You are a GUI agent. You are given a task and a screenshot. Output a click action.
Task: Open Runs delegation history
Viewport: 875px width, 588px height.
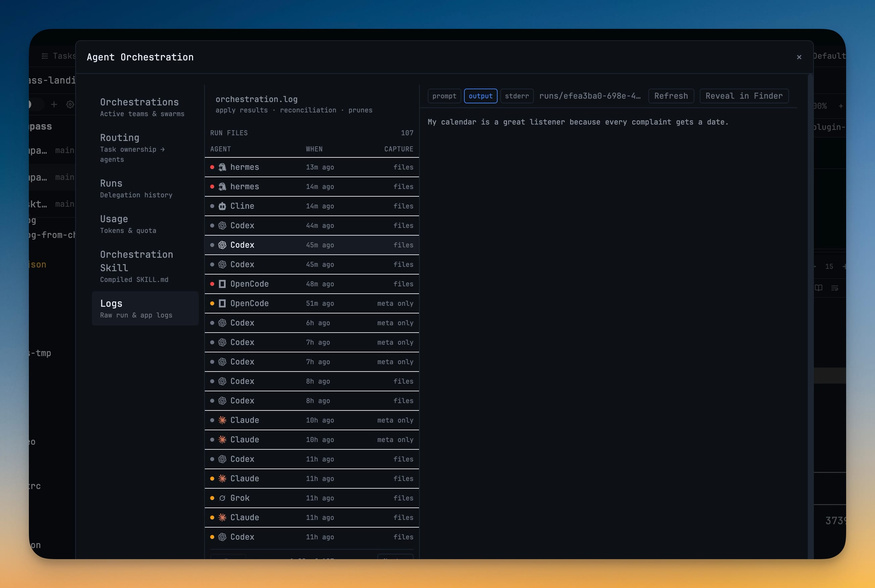pos(145,189)
